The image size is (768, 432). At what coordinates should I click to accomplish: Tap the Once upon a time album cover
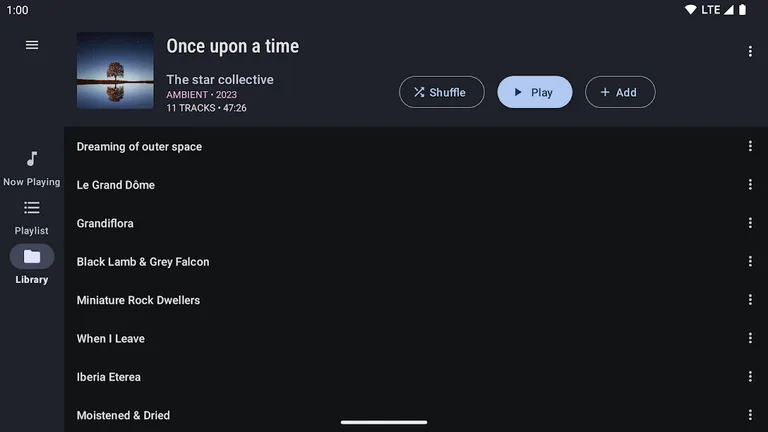pyautogui.click(x=115, y=71)
